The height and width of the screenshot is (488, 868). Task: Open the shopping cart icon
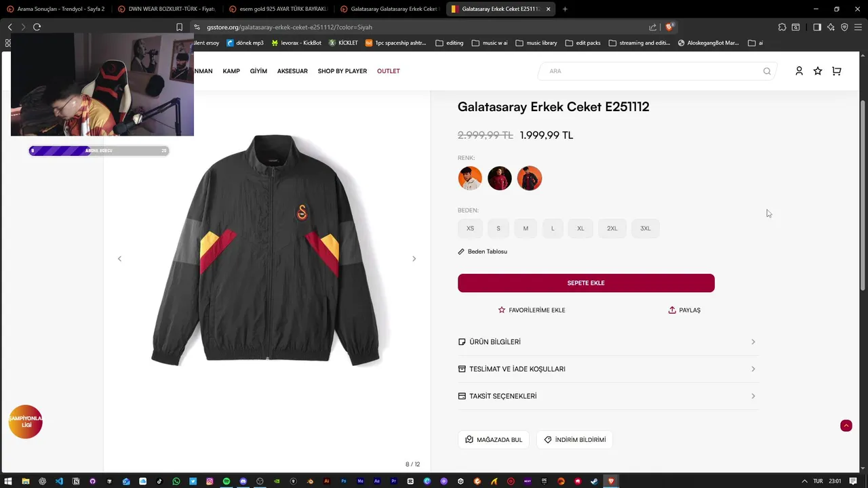[836, 71]
